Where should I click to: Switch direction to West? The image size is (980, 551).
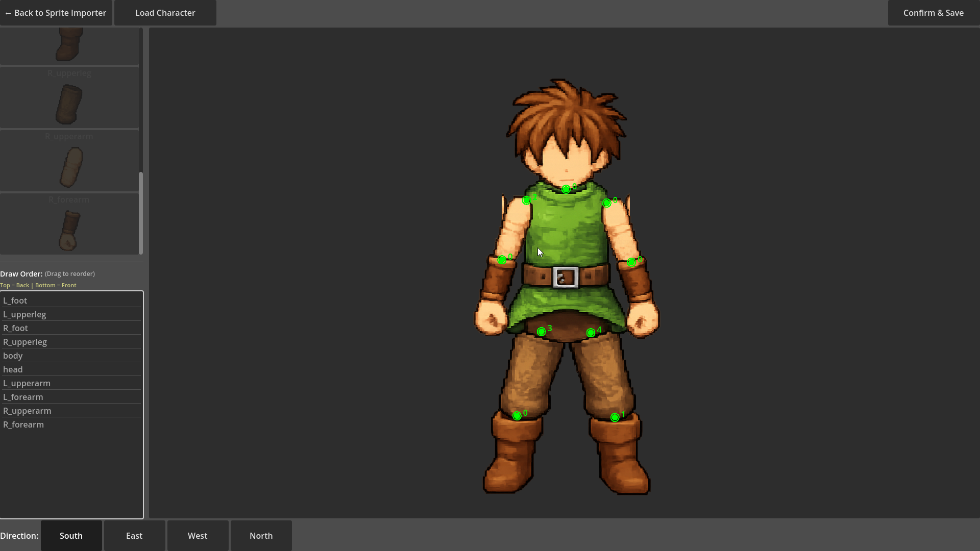pyautogui.click(x=198, y=536)
